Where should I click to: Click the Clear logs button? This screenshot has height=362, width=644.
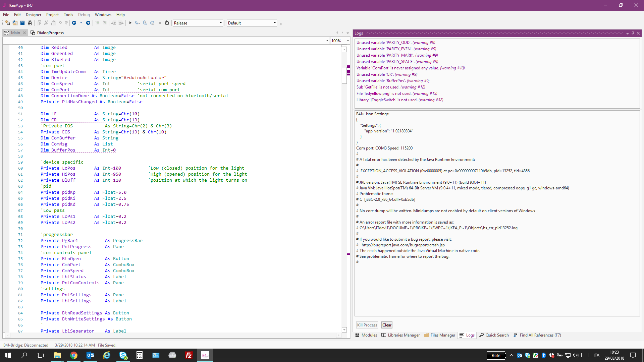click(x=387, y=325)
